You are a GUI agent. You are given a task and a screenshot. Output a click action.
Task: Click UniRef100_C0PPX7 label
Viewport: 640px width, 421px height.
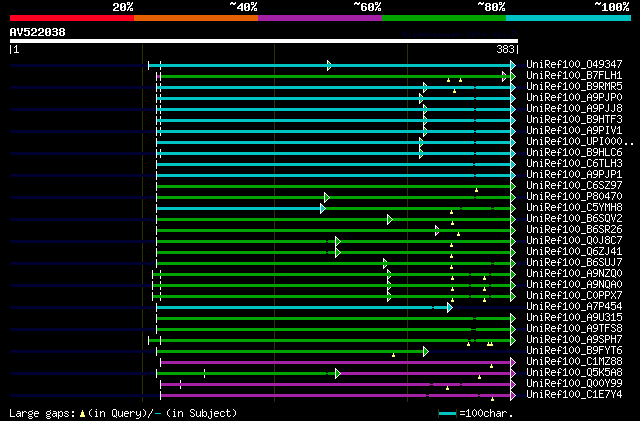[x=574, y=296]
